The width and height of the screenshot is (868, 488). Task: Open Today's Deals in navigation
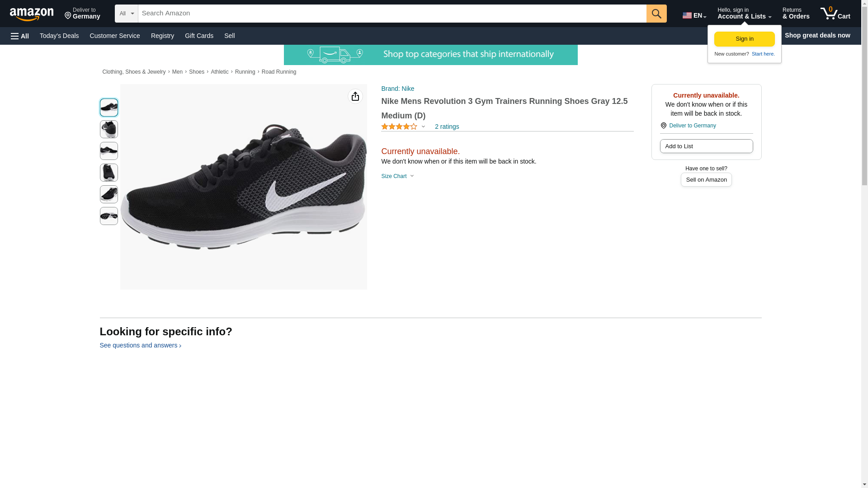pyautogui.click(x=59, y=36)
